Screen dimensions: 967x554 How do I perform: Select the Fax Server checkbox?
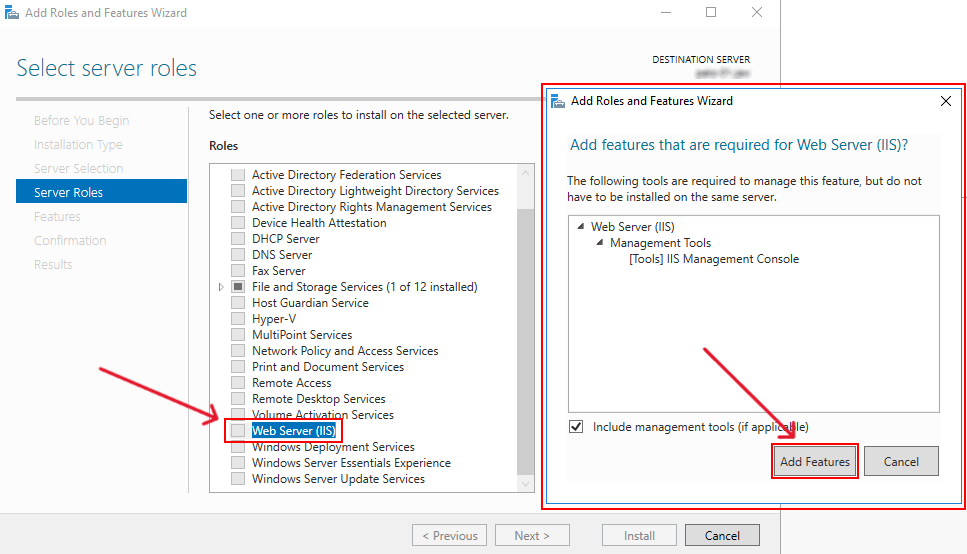(238, 271)
